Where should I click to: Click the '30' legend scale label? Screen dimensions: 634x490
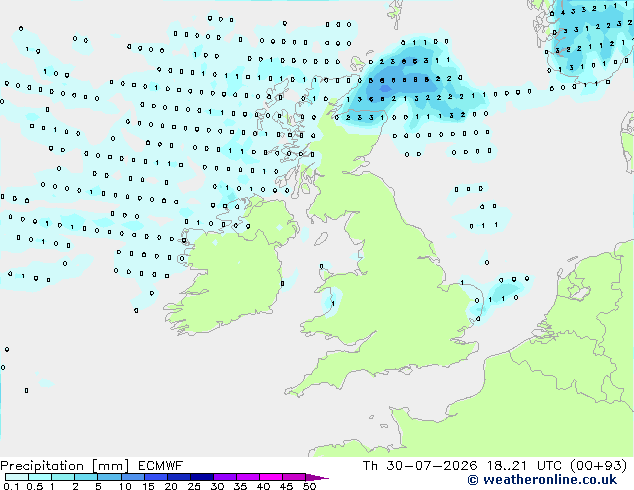click(x=218, y=486)
